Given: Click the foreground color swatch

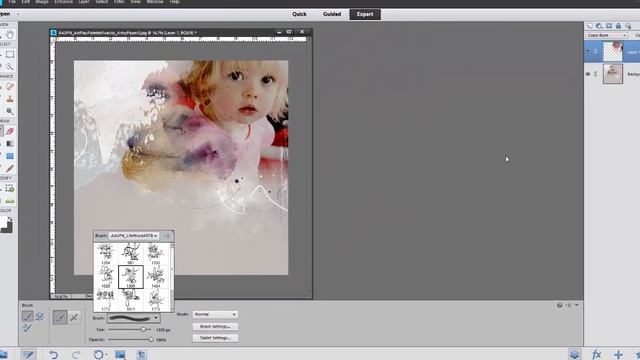Looking at the screenshot, I should coord(3,222).
